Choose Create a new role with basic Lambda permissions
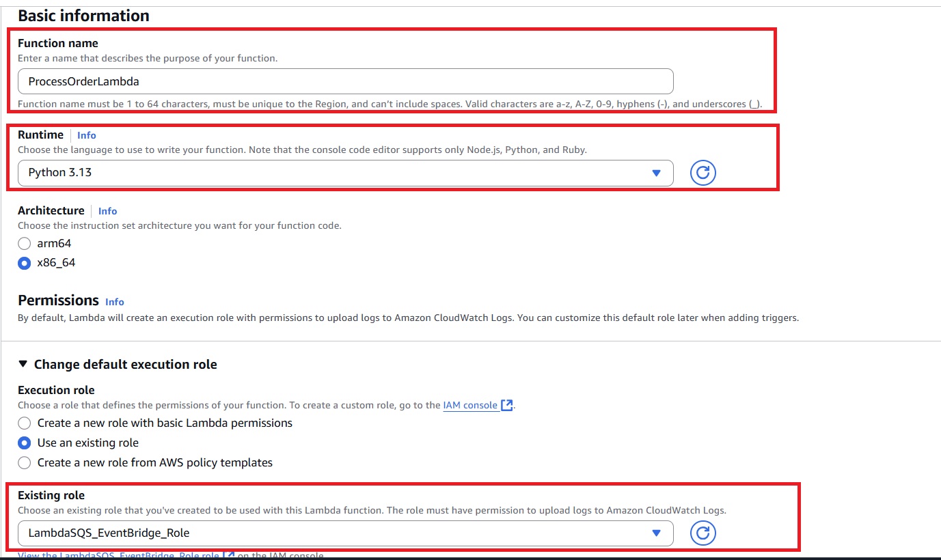The image size is (941, 560). click(24, 423)
